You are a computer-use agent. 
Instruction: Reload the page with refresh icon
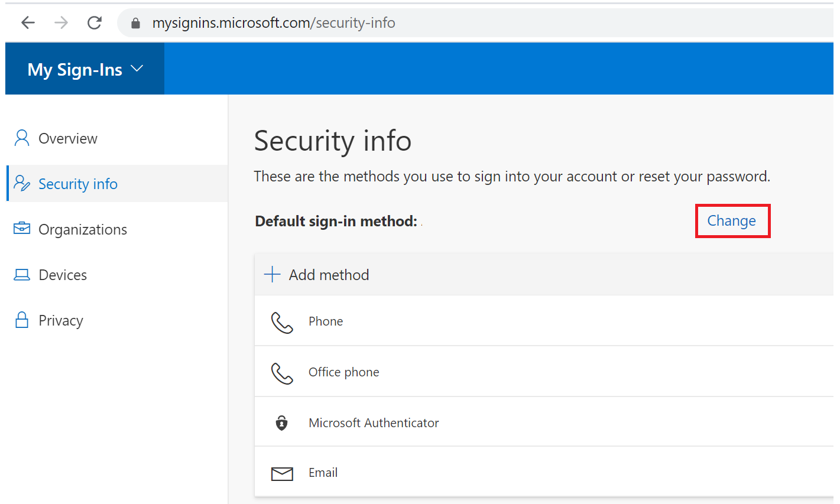[x=94, y=23]
